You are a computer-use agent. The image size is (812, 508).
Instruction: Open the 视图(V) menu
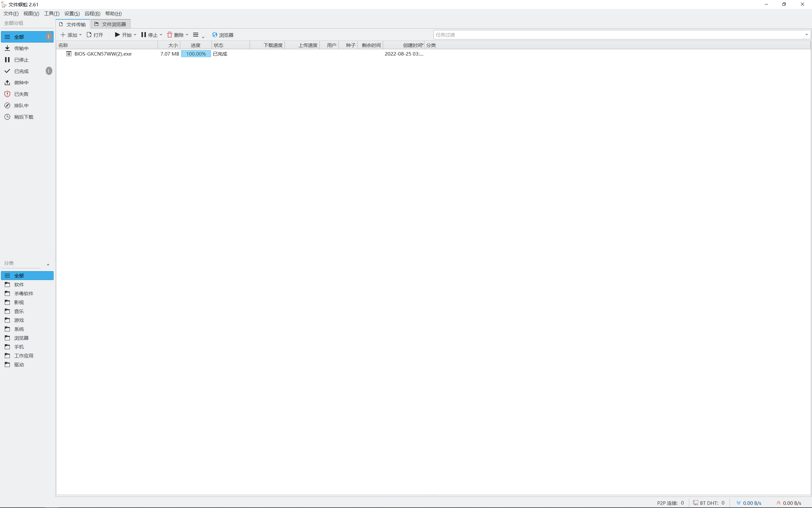click(x=31, y=13)
